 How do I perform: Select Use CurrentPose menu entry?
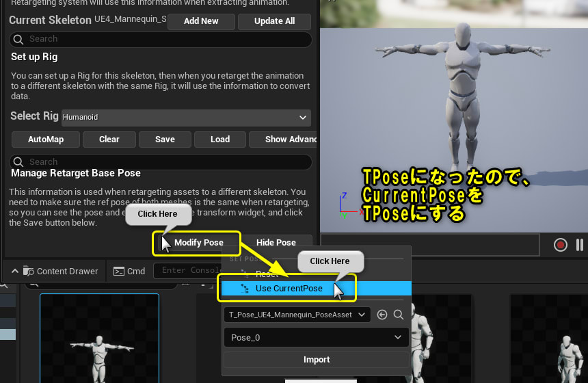click(x=316, y=289)
